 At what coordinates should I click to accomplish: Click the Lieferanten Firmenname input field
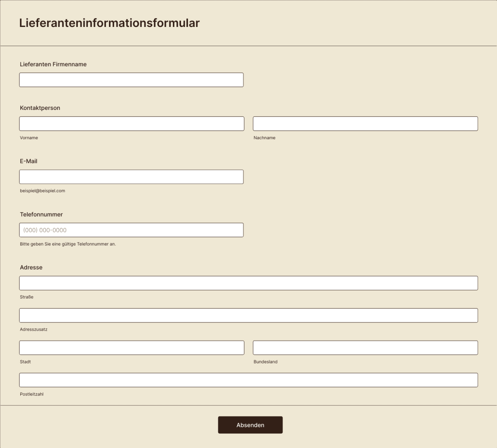point(131,80)
